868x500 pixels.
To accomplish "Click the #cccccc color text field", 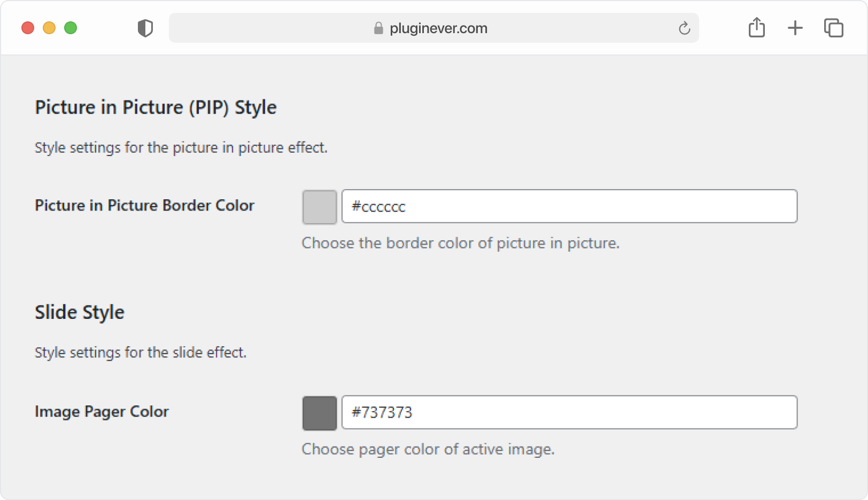I will tap(569, 206).
